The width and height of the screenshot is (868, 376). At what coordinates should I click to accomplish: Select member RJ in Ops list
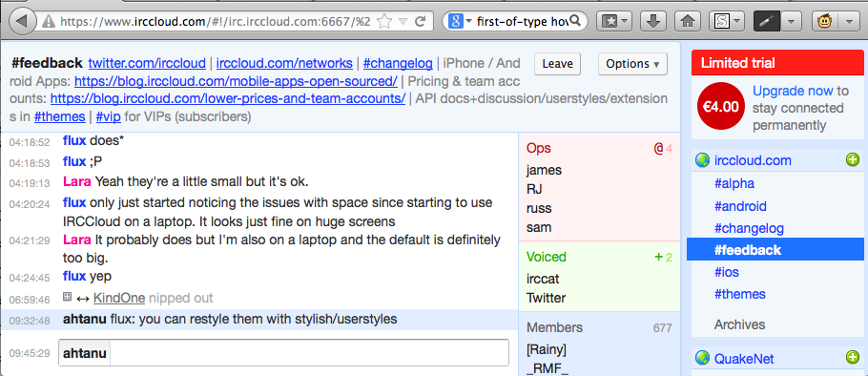(534, 189)
